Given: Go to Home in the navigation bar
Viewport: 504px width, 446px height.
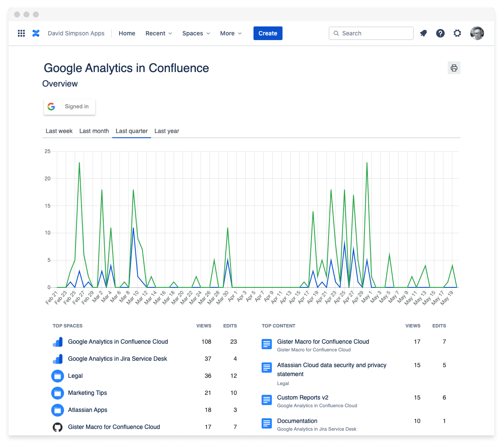Looking at the screenshot, I should [x=127, y=33].
